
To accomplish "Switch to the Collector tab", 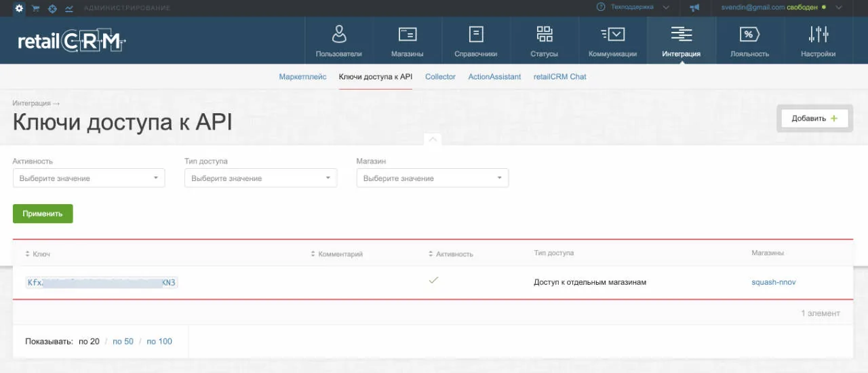I will [440, 77].
